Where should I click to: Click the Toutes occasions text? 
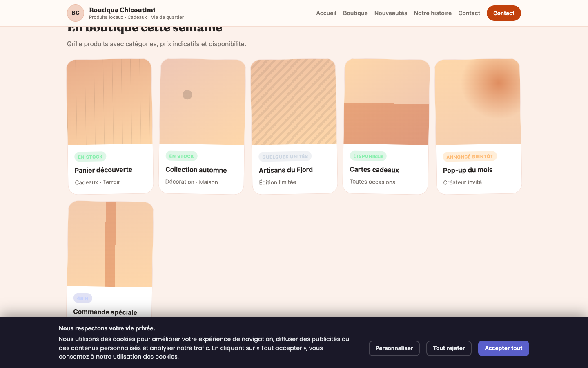(372, 182)
